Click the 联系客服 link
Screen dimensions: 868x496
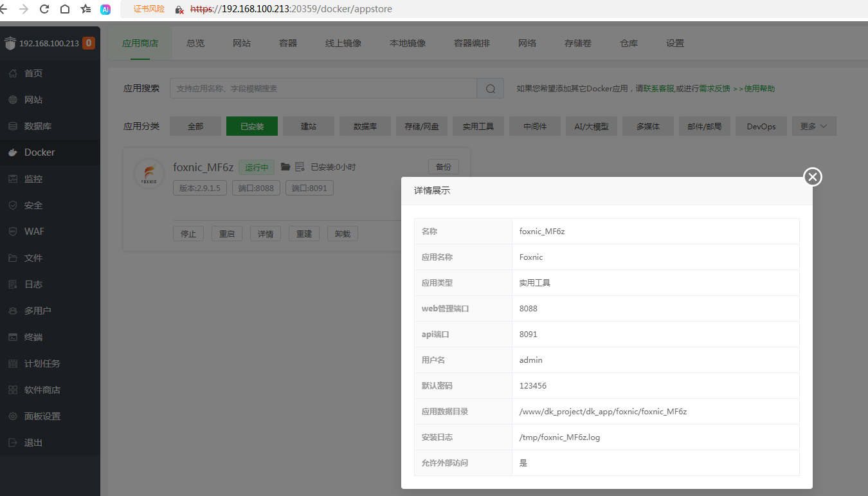pyautogui.click(x=659, y=89)
